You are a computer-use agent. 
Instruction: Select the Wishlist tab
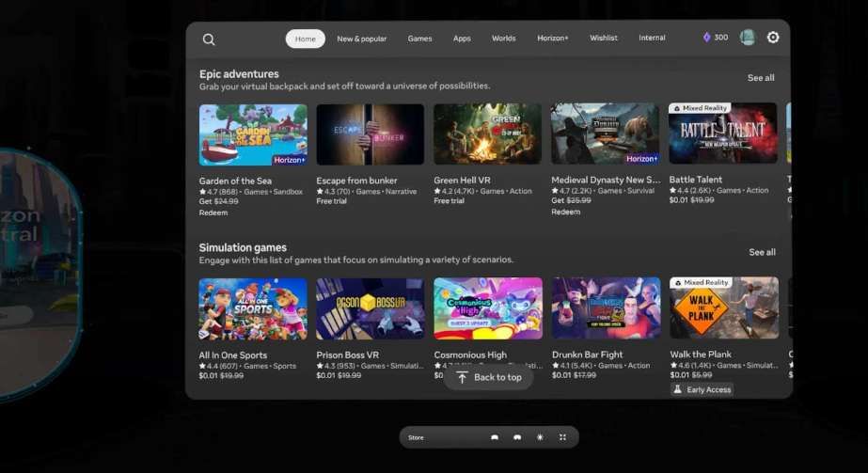604,39
